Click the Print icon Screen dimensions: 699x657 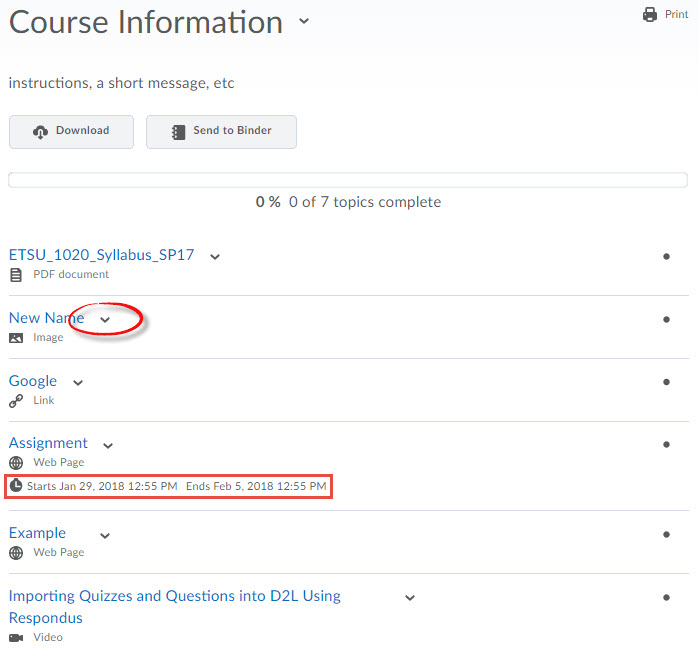point(650,15)
